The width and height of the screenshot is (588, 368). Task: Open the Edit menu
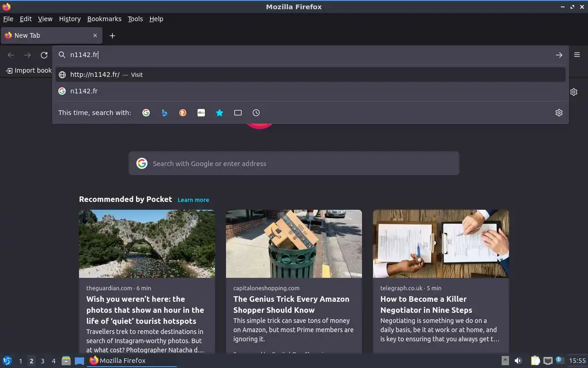(x=26, y=19)
